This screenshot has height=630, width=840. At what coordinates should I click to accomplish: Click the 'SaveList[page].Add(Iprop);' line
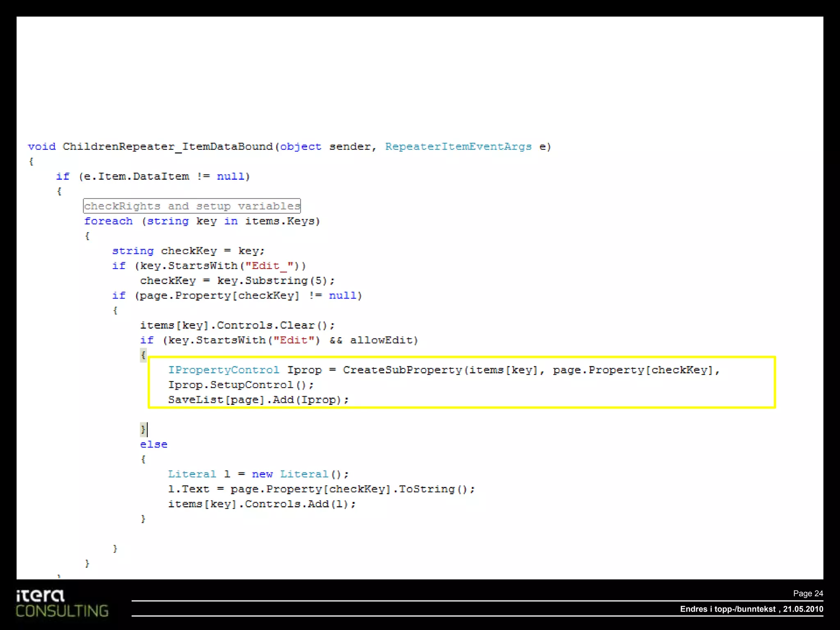[x=258, y=399]
